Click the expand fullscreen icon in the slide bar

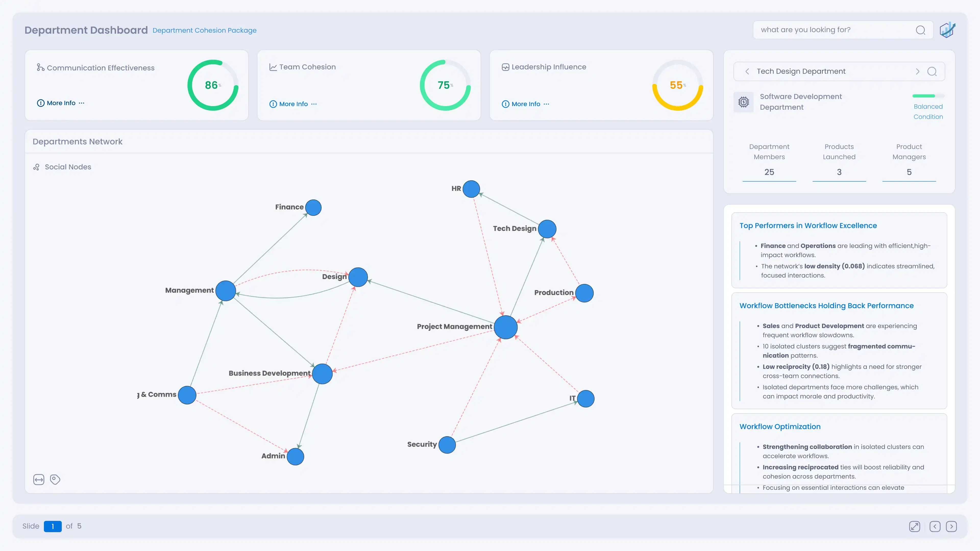(x=915, y=526)
